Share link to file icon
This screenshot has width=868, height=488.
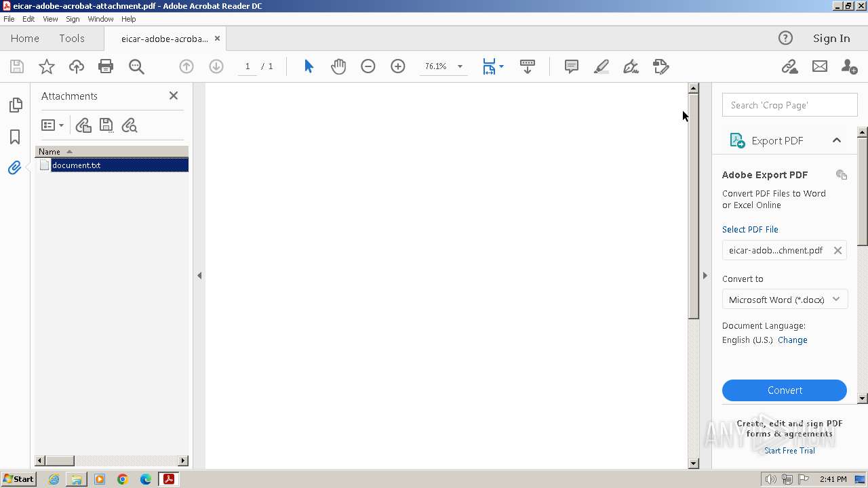click(789, 66)
